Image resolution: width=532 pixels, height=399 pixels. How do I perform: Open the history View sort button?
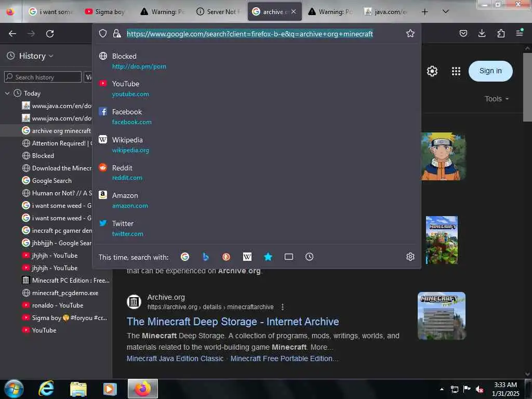tap(87, 77)
